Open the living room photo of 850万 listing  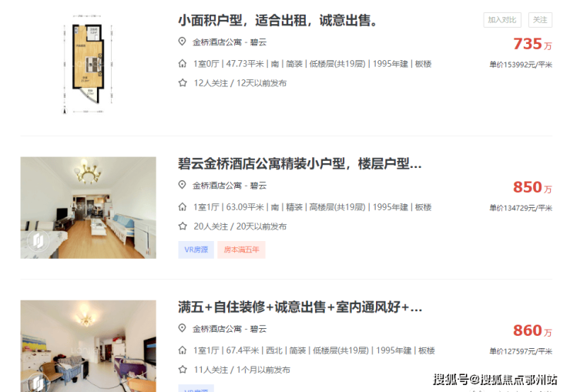[x=88, y=208]
